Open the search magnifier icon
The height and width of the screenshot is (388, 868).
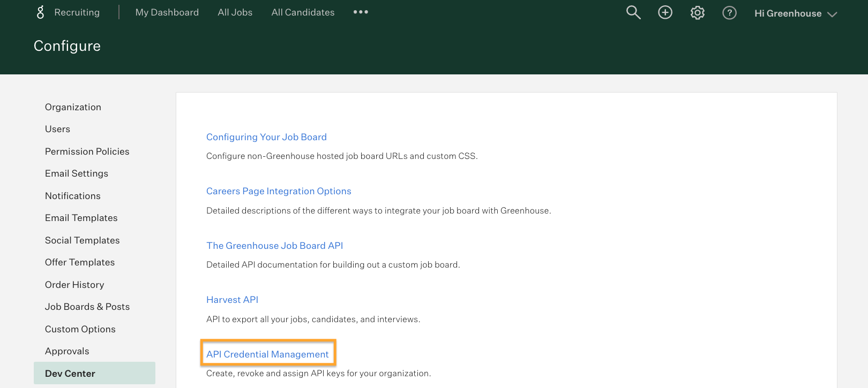pos(633,12)
